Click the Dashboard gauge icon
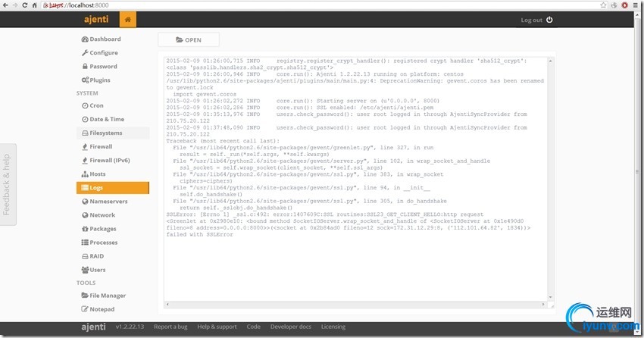 coord(85,39)
